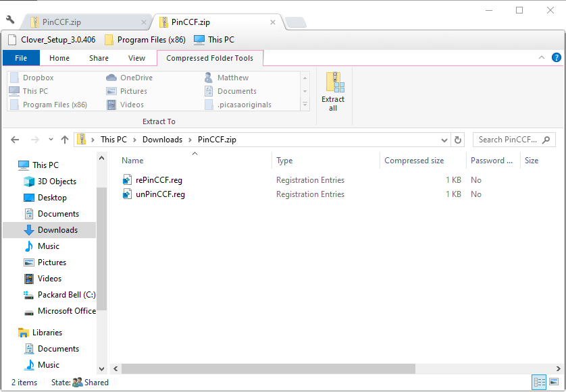Go up one folder level
The width and height of the screenshot is (566, 392).
tap(65, 140)
